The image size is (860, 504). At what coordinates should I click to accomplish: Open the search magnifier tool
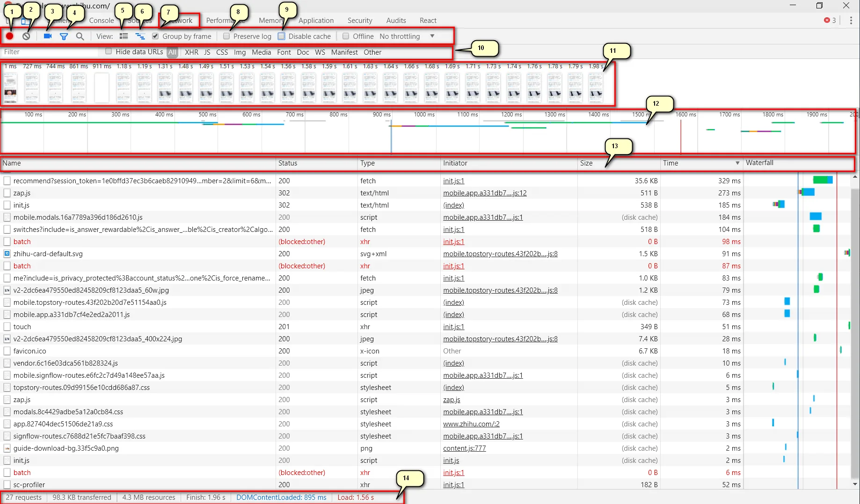click(x=80, y=36)
